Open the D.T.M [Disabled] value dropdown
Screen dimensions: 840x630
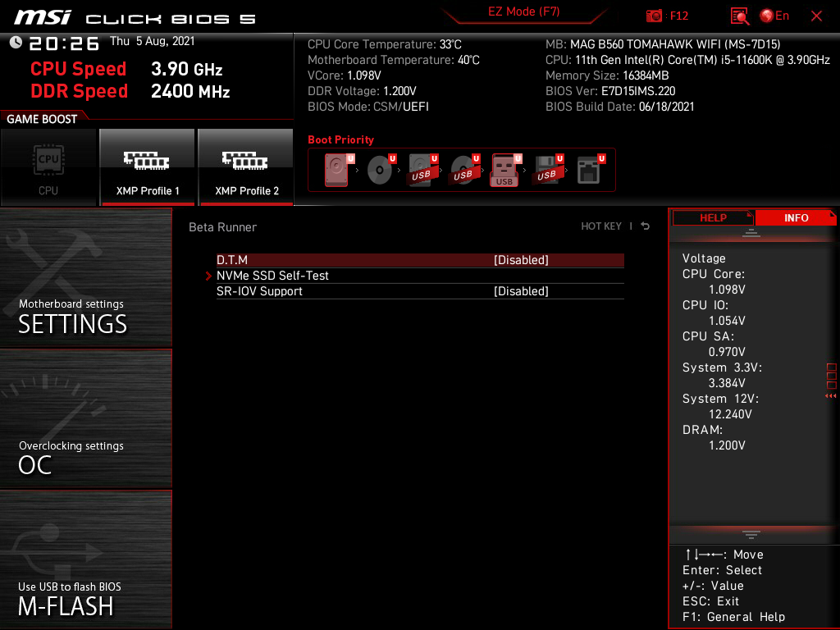(521, 260)
